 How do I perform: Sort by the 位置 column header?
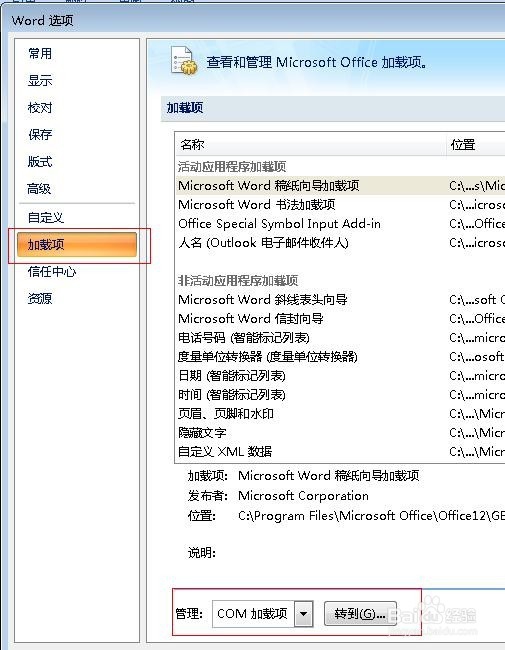click(476, 145)
